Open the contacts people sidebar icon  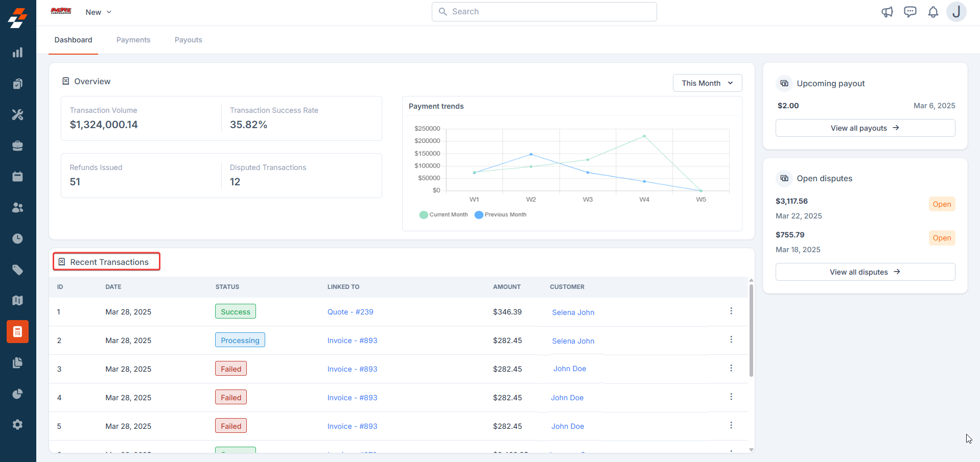pos(18,207)
